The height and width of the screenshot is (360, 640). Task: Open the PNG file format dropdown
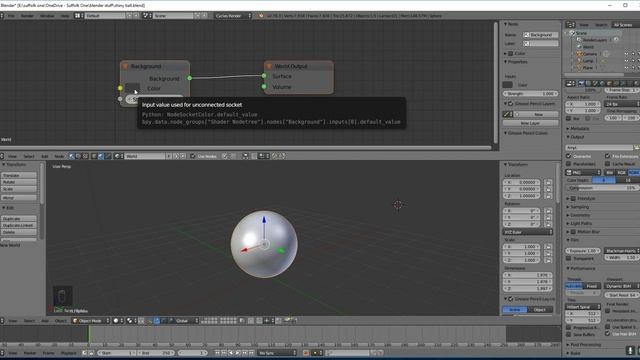pyautogui.click(x=583, y=173)
